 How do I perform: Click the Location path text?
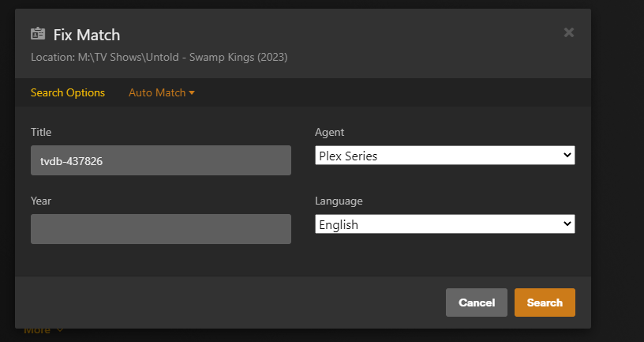(159, 58)
